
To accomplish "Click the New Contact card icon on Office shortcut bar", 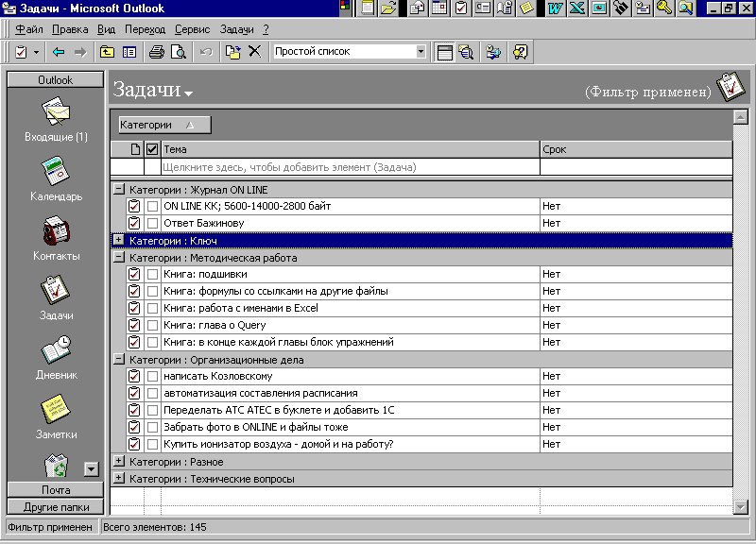I will tap(483, 8).
